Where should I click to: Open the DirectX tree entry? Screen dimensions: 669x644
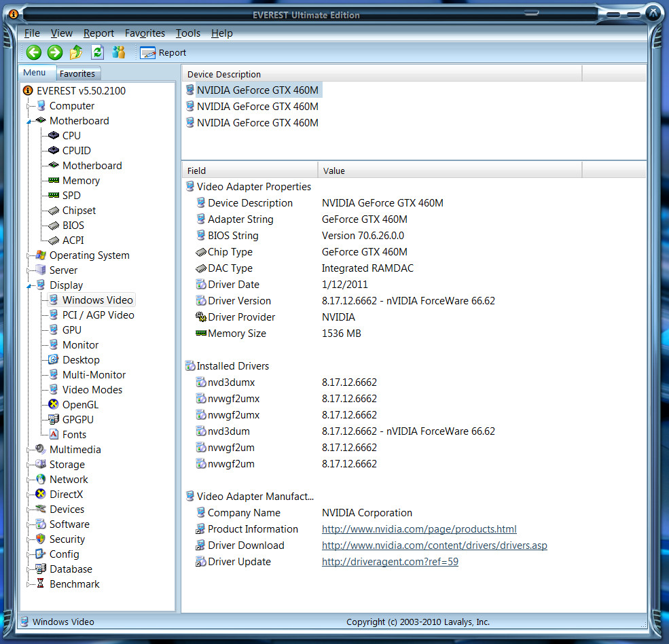pos(65,495)
